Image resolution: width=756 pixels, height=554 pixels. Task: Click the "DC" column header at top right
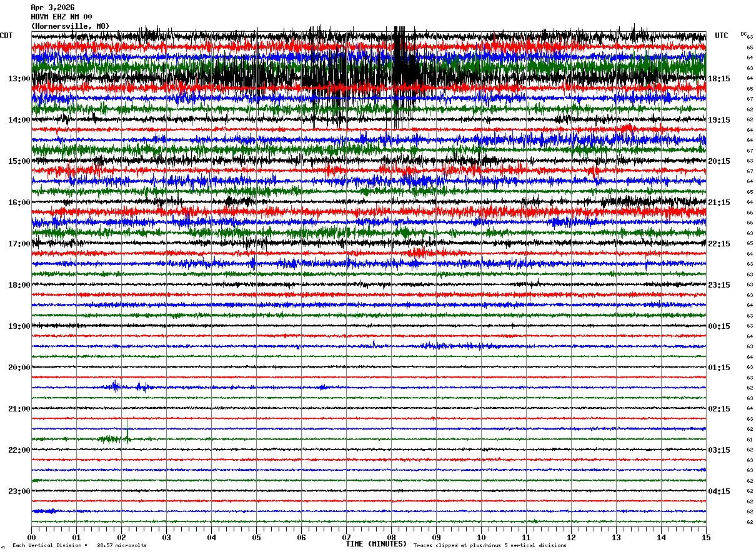pos(744,34)
